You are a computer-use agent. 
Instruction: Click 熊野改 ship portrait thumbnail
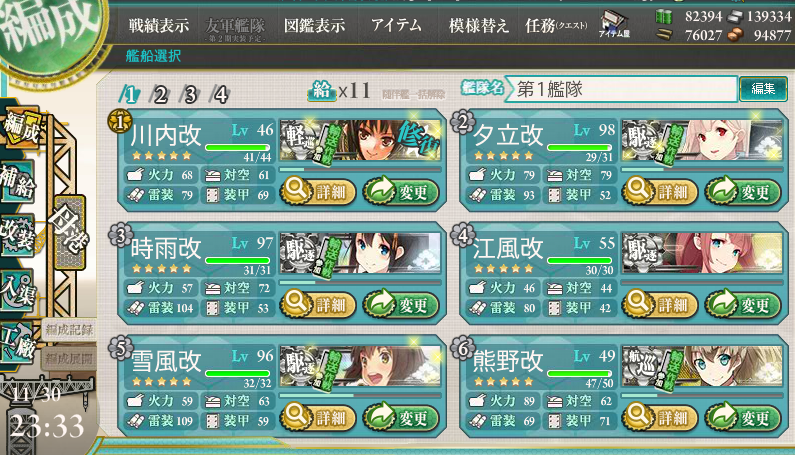702,366
